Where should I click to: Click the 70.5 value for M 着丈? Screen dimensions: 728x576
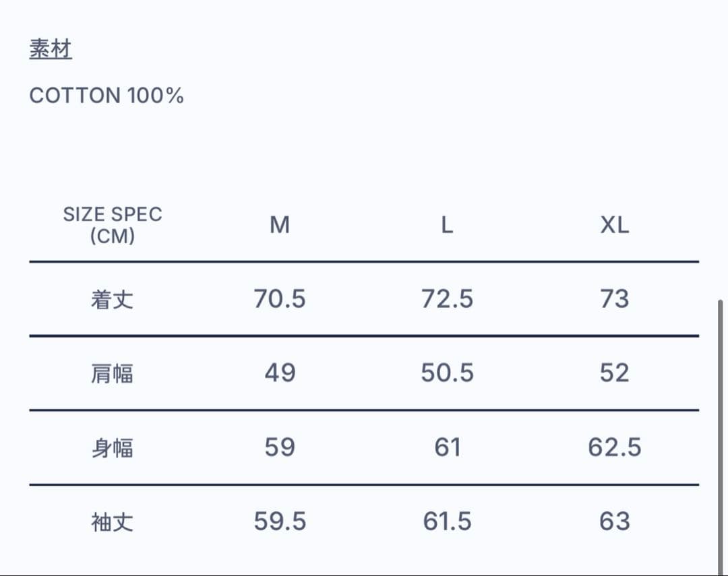point(280,298)
